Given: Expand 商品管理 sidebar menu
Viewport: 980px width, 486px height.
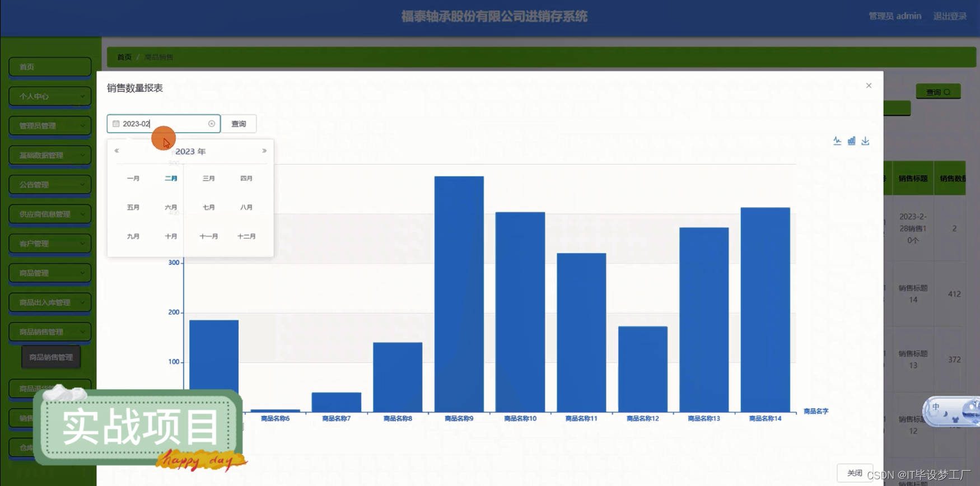Looking at the screenshot, I should (50, 273).
